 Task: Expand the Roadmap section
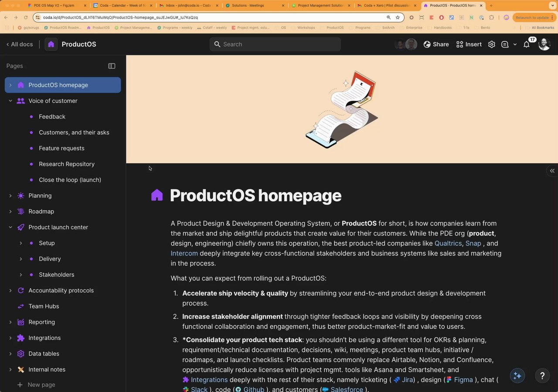click(x=10, y=211)
